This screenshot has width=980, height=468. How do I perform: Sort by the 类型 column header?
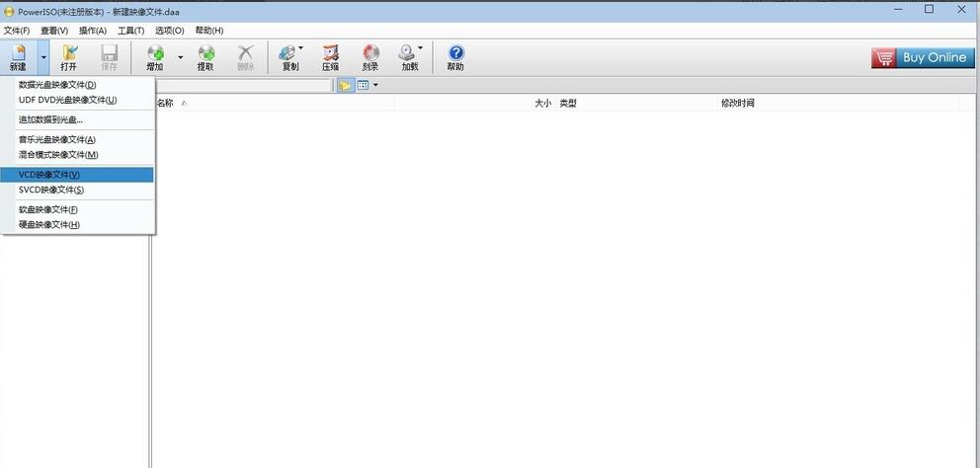[567, 103]
